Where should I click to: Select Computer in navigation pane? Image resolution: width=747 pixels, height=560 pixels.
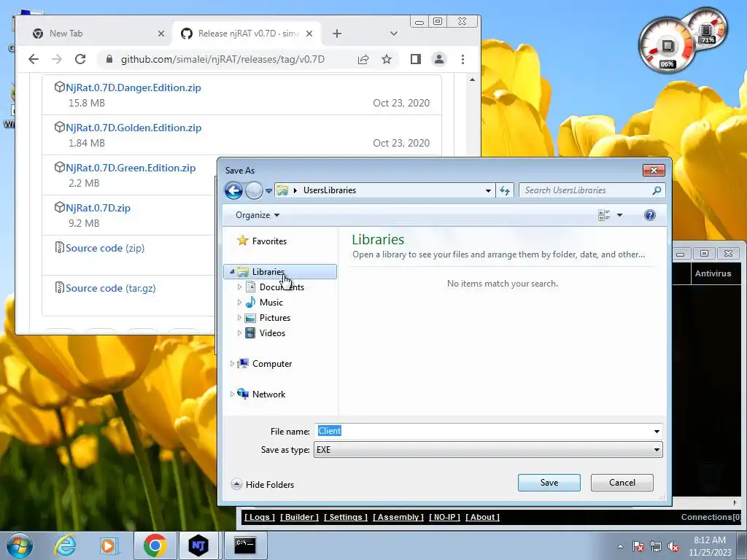tap(271, 364)
